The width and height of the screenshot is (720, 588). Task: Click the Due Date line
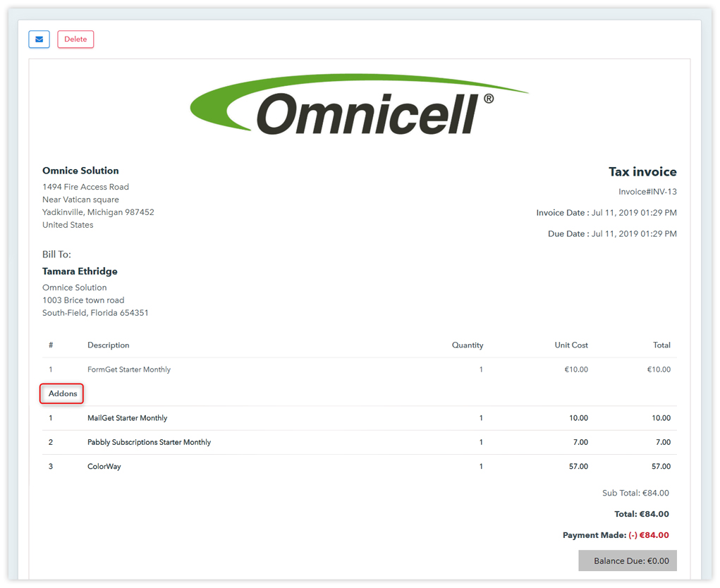click(612, 234)
